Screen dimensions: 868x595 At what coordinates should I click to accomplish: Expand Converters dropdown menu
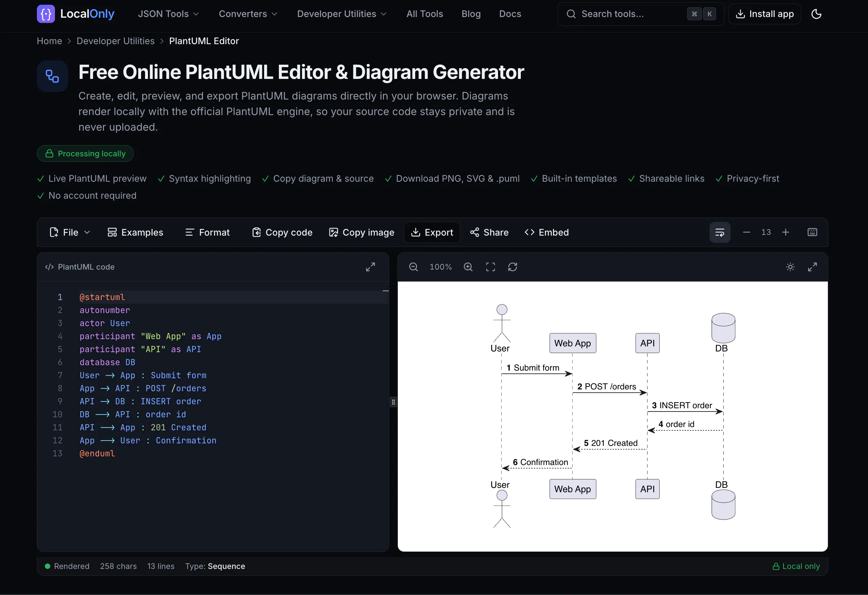[248, 14]
